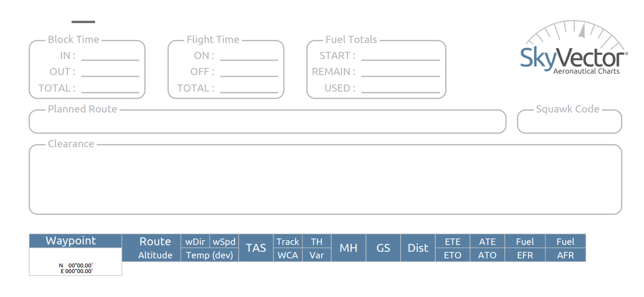The width and height of the screenshot is (644, 297).
Task: Click the Route header cell
Action: click(155, 241)
